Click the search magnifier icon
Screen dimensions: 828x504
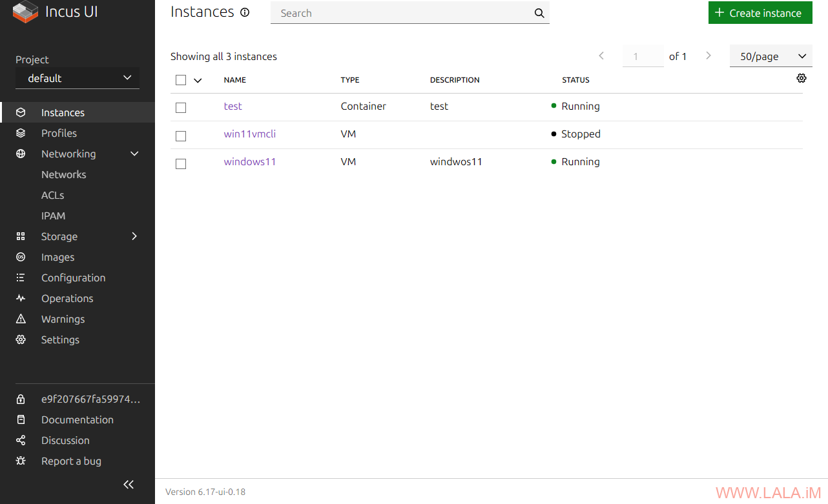click(539, 13)
